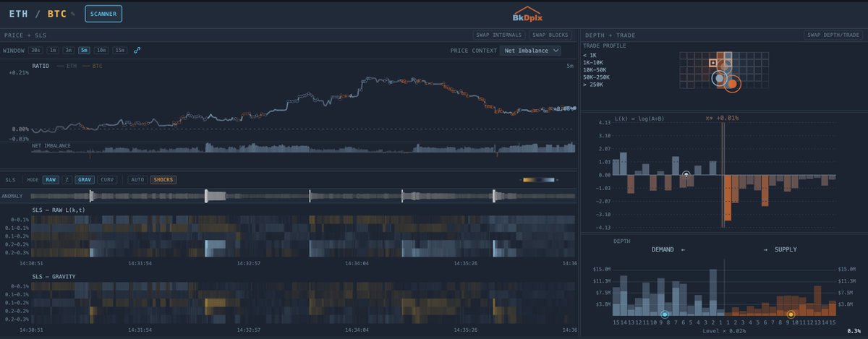Set window to 10m

point(102,51)
